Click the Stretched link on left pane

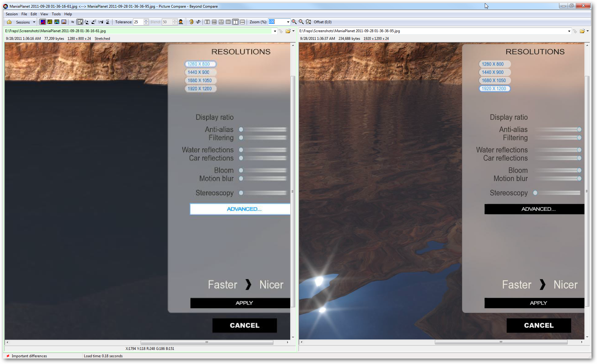pos(102,39)
